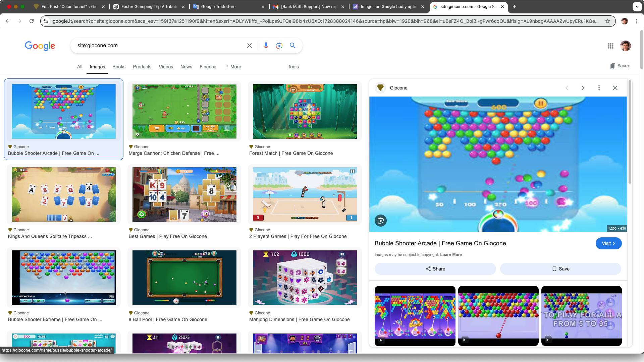
Task: Switch to the Videos tab
Action: point(166,67)
